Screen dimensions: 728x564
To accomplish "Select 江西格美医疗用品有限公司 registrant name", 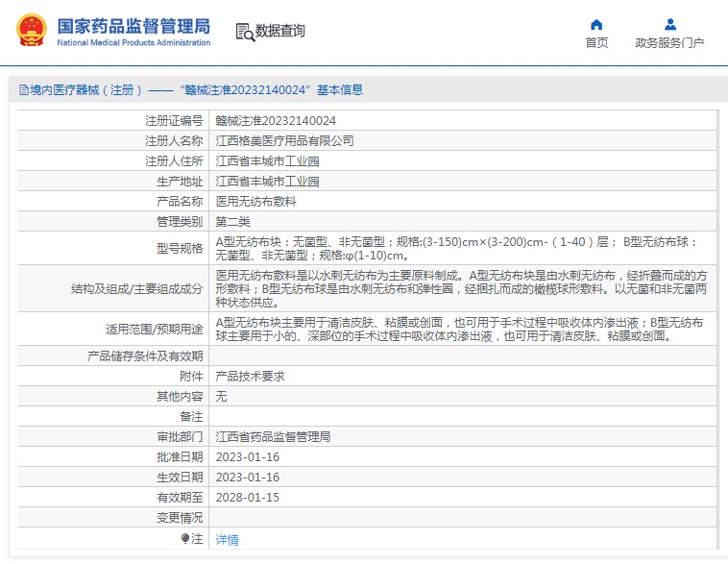I will click(284, 141).
